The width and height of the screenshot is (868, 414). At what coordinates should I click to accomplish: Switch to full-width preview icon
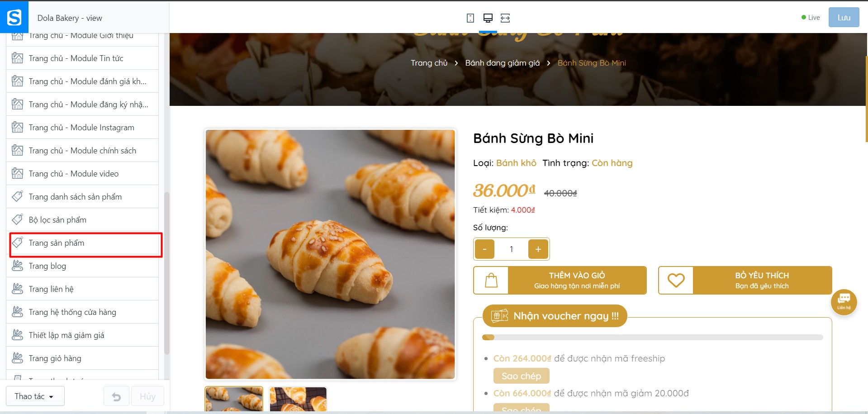point(505,18)
